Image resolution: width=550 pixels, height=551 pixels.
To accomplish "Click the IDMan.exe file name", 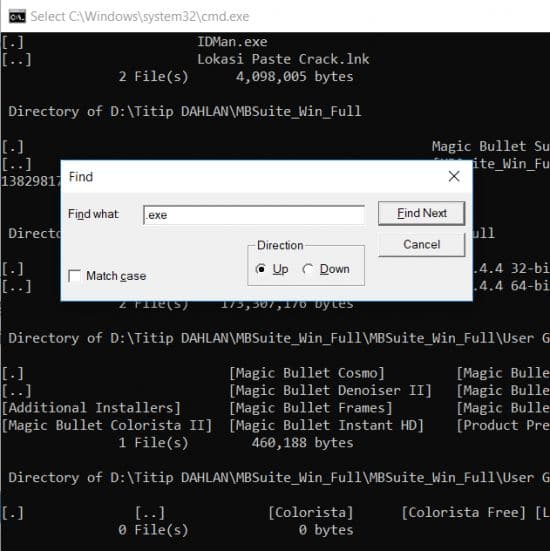I will pos(232,42).
